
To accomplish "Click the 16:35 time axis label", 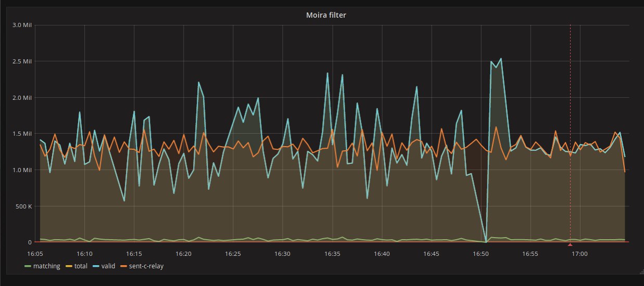I will [x=332, y=254].
